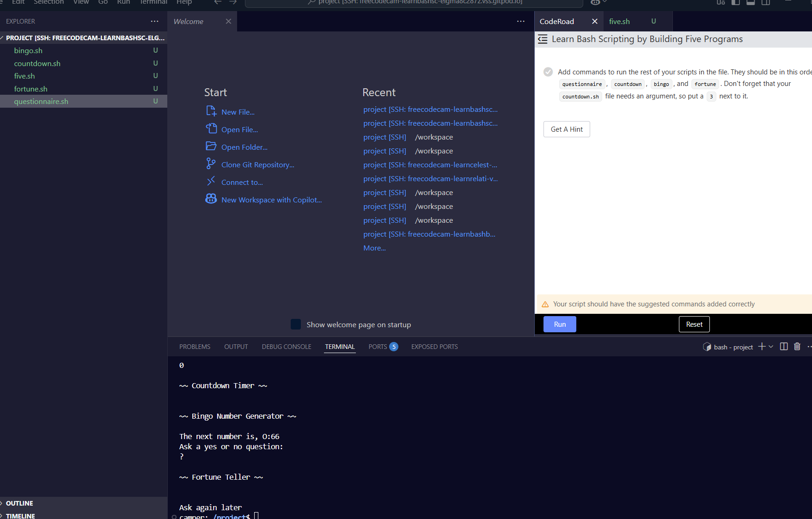Split the terminal panel
The height and width of the screenshot is (519, 812).
coord(784,347)
